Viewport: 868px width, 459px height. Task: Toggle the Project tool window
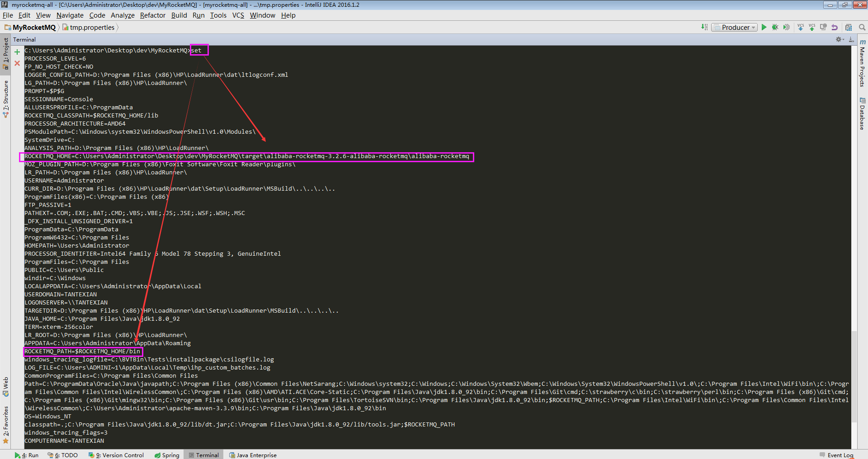(x=5, y=53)
